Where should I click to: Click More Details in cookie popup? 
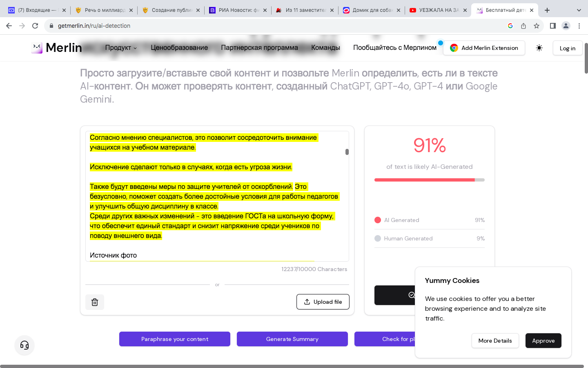(x=495, y=341)
